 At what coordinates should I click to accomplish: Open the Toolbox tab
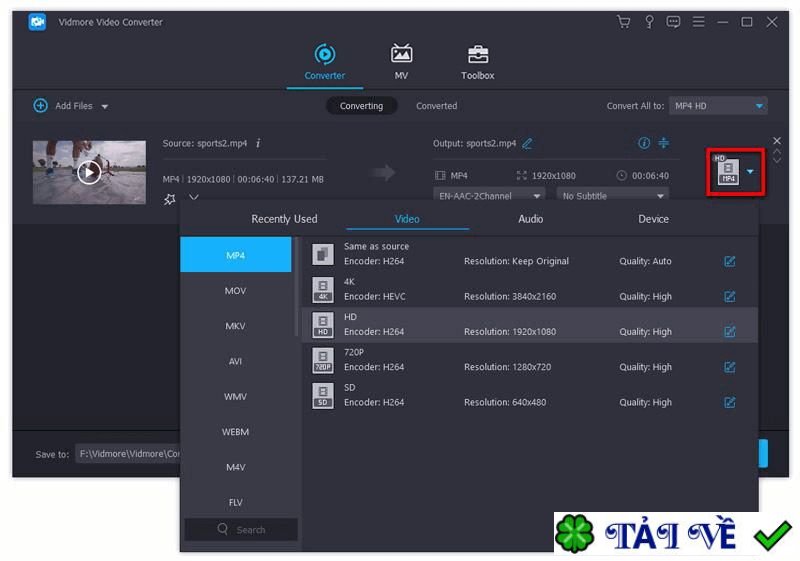[478, 62]
